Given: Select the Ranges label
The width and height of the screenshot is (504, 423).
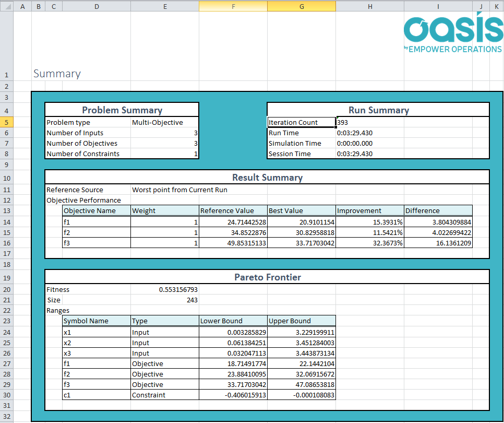Looking at the screenshot, I should point(58,310).
